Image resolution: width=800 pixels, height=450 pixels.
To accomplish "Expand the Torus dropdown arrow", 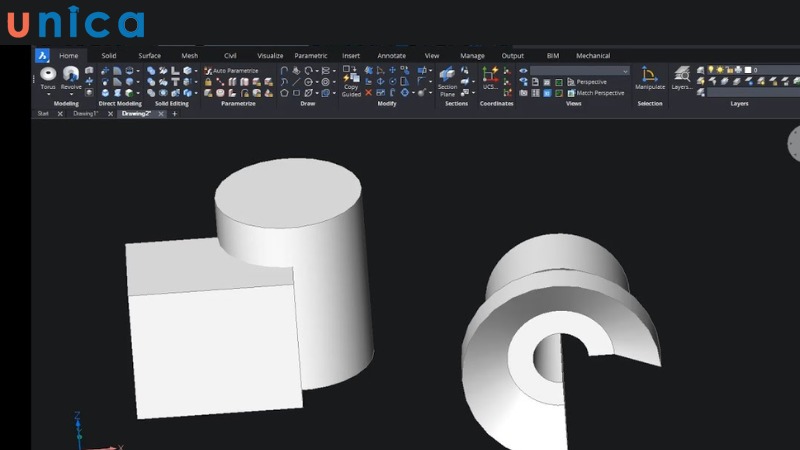I will tap(48, 94).
